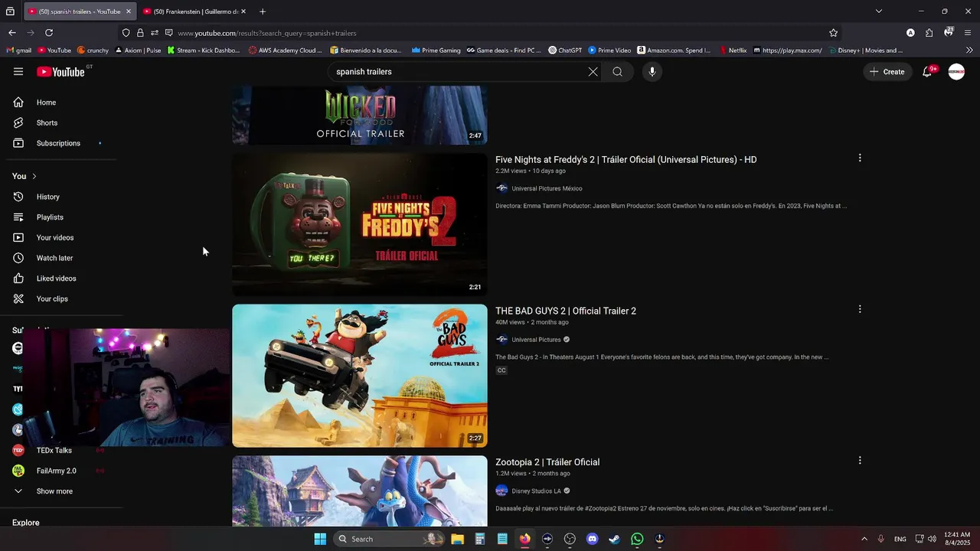Click the Universal Pictures México channel avatar
Viewport: 980px width, 551px height.
coord(501,188)
